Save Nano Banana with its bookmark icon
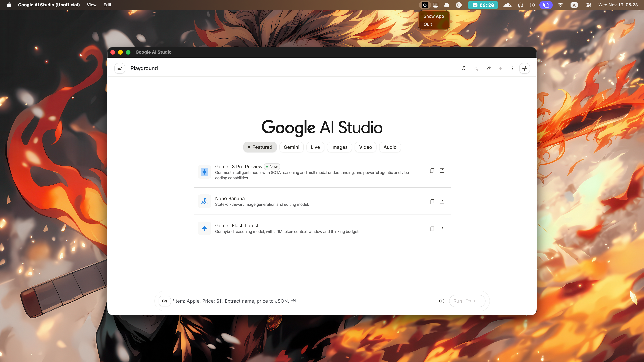The image size is (644, 362). [442, 201]
